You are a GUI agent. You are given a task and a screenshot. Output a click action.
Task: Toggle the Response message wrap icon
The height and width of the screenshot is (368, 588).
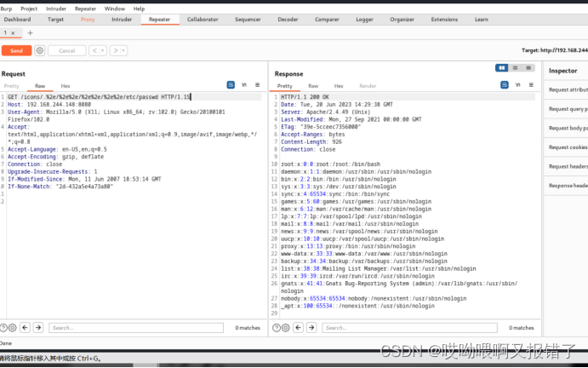[x=505, y=85]
